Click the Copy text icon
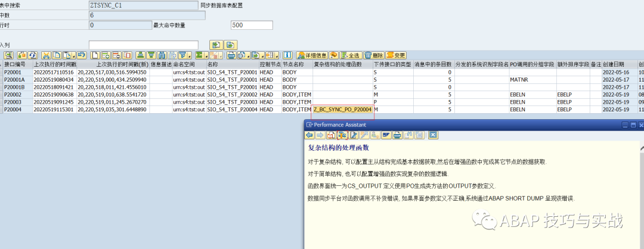This screenshot has height=249, width=644. pos(56,55)
